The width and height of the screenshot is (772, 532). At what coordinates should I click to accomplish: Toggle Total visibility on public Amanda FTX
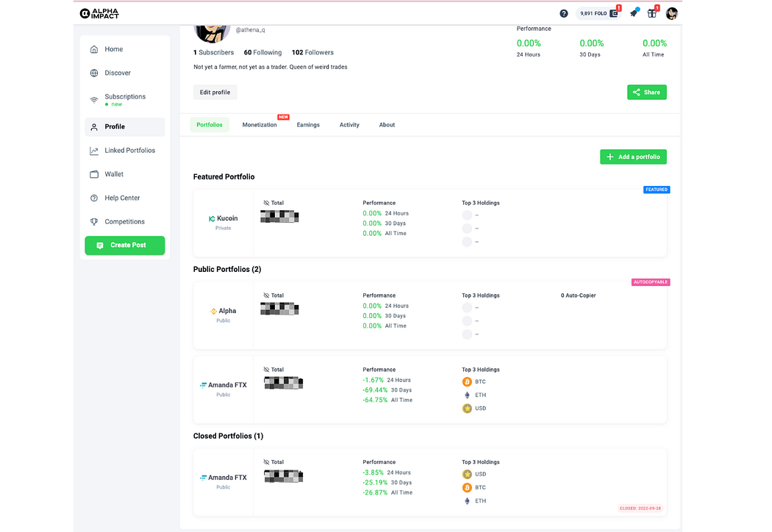point(266,370)
